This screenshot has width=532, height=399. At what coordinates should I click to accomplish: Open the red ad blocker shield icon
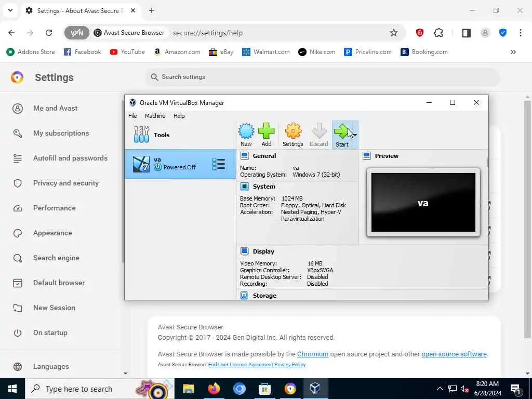(420, 33)
